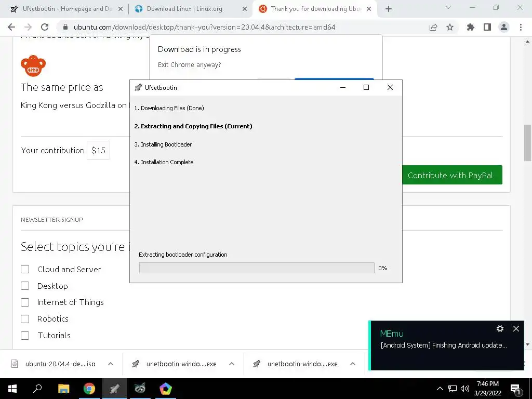Image resolution: width=532 pixels, height=399 pixels.
Task: Expand options for ubuntu iso download
Action: click(111, 364)
